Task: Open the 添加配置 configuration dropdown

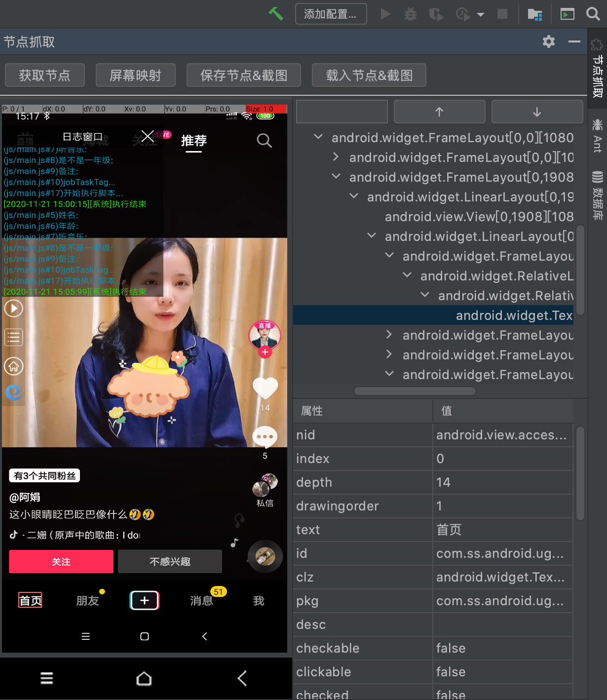Action: 331,14
